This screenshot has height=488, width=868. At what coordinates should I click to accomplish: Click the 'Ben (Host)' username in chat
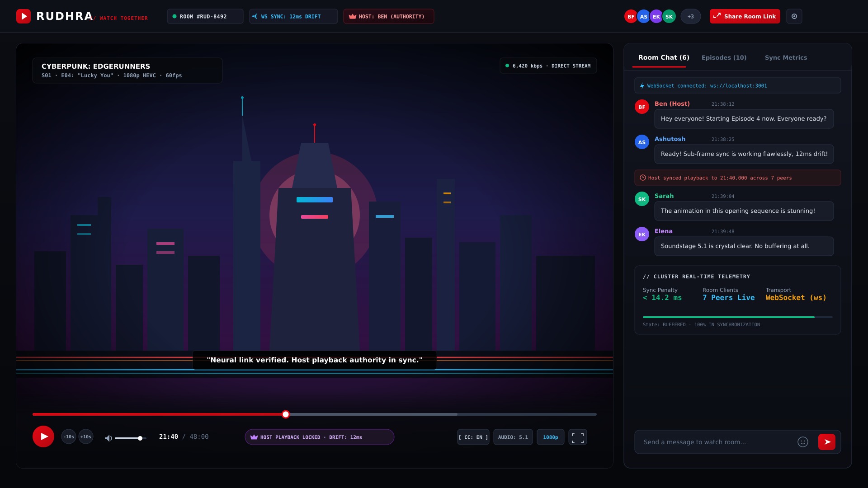click(672, 103)
